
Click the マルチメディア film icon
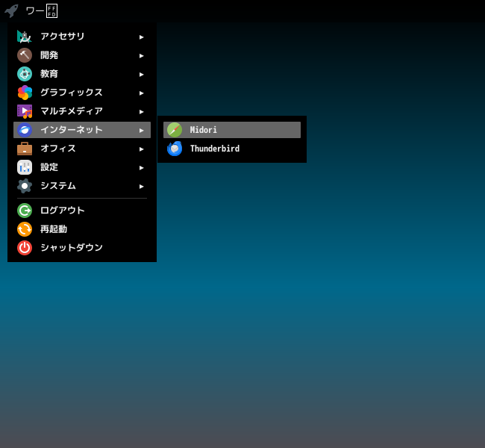point(25,111)
